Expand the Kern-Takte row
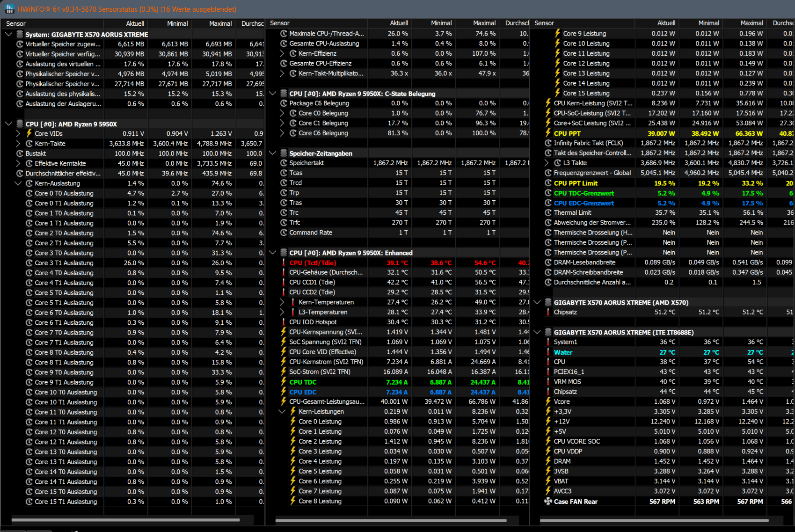 (x=18, y=144)
